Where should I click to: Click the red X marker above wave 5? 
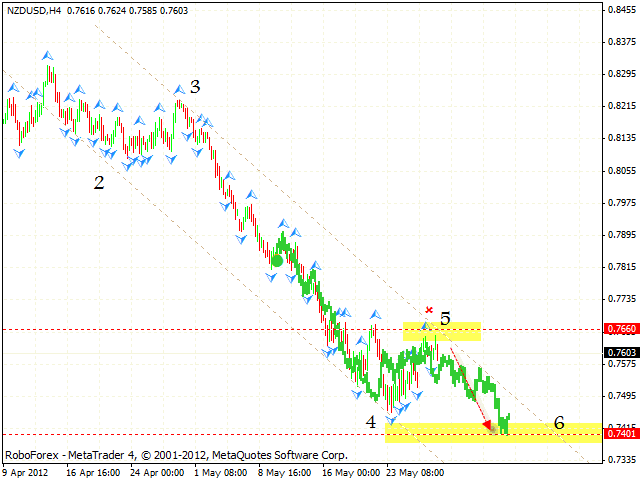tap(429, 310)
